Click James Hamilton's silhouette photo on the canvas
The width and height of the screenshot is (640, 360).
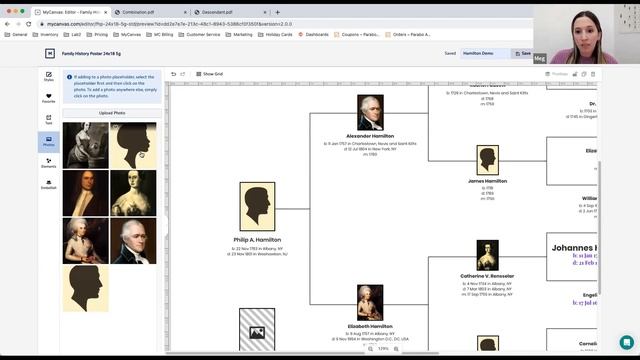[x=487, y=160]
